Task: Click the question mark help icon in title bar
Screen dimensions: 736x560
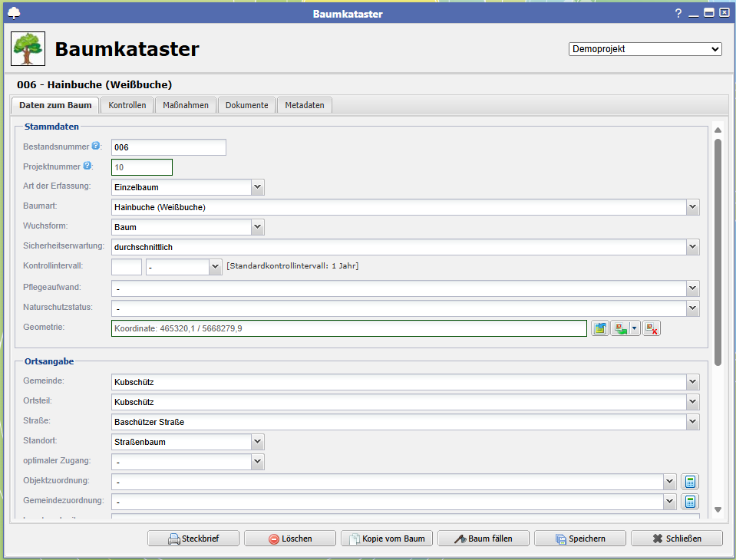Action: [678, 13]
